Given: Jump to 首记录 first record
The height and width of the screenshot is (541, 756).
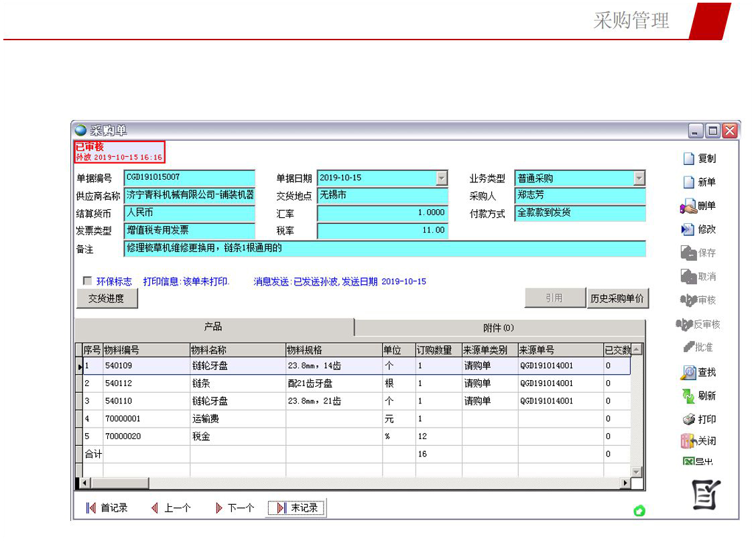Looking at the screenshot, I should tap(107, 508).
